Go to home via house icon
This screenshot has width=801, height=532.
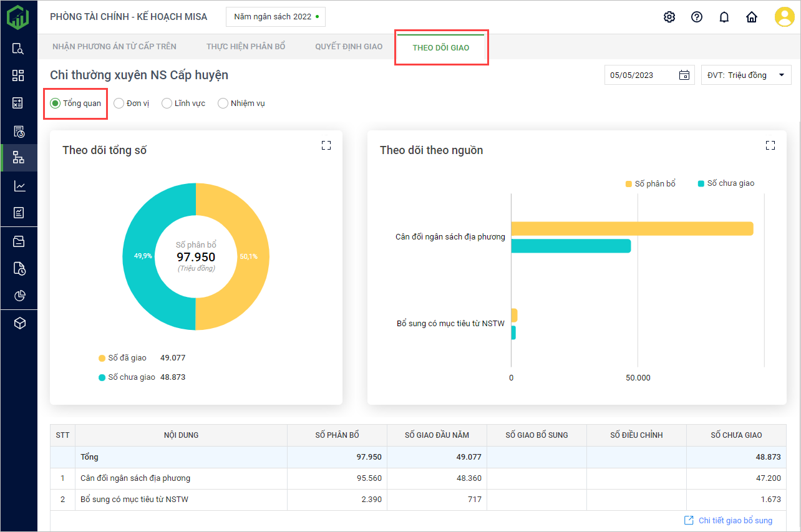pos(752,17)
